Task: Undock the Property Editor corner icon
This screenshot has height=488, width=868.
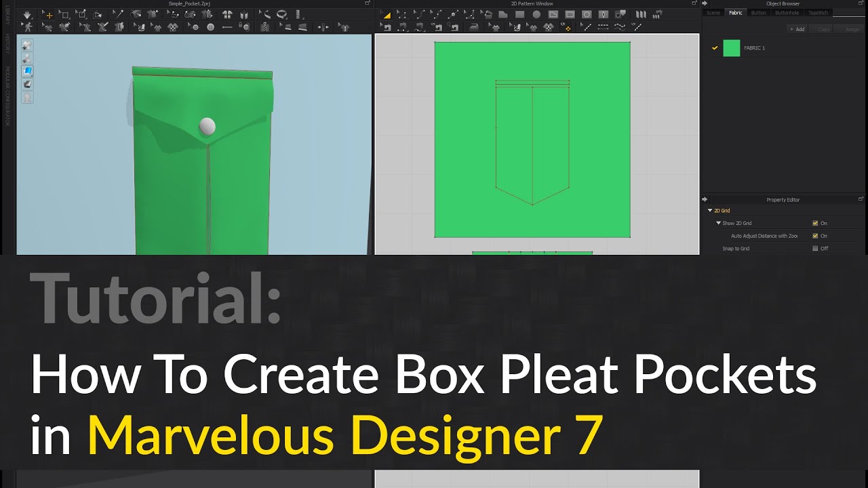Action: point(861,200)
